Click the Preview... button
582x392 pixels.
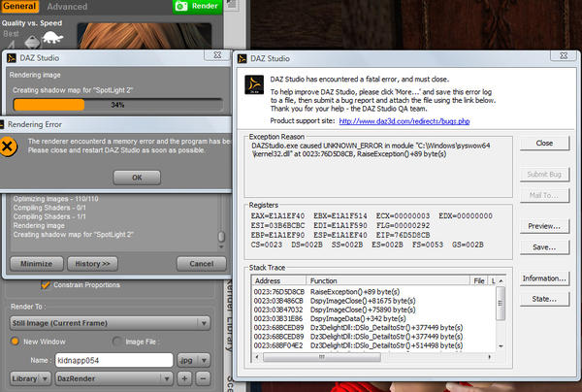[544, 226]
